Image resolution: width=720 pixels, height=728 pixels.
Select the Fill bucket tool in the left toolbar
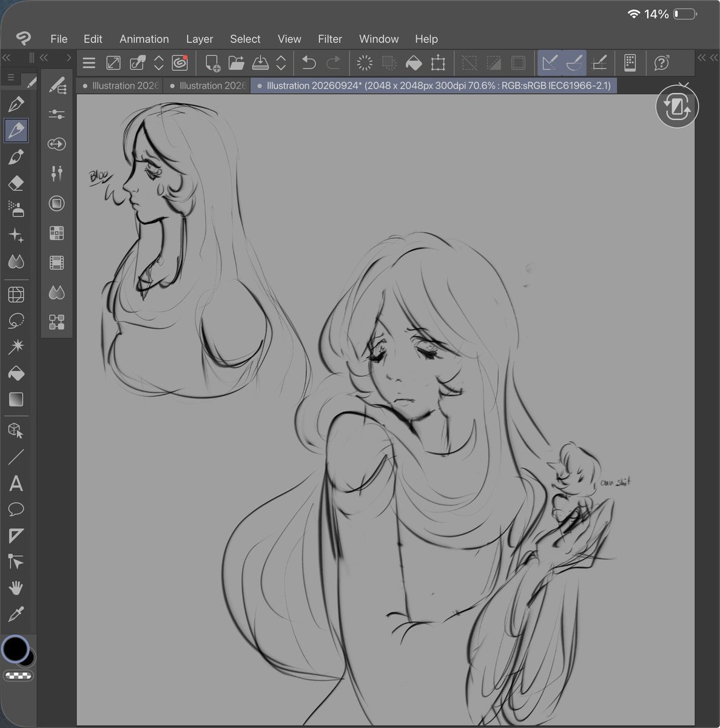tap(16, 373)
